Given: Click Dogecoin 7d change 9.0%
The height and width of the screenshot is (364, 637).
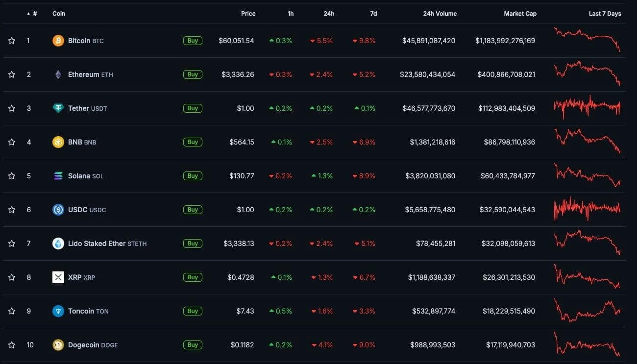Looking at the screenshot, I should (x=364, y=345).
